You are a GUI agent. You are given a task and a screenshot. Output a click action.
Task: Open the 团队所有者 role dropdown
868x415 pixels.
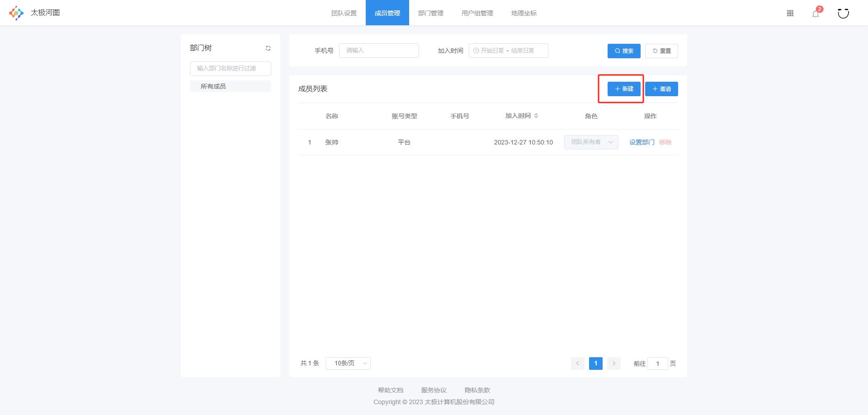click(x=591, y=142)
